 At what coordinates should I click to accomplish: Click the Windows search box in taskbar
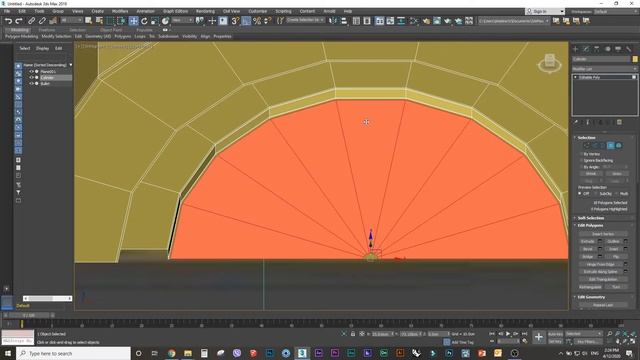pos(73,353)
